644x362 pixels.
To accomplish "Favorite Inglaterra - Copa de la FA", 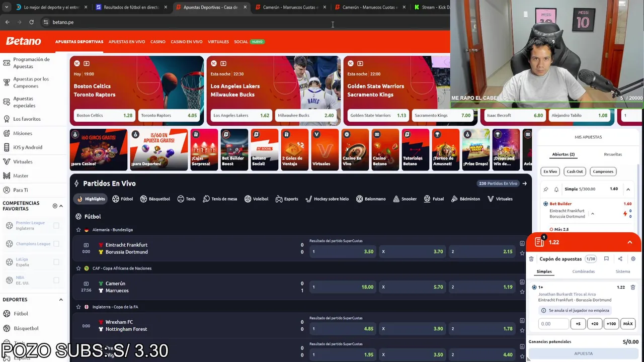I will tap(78, 307).
